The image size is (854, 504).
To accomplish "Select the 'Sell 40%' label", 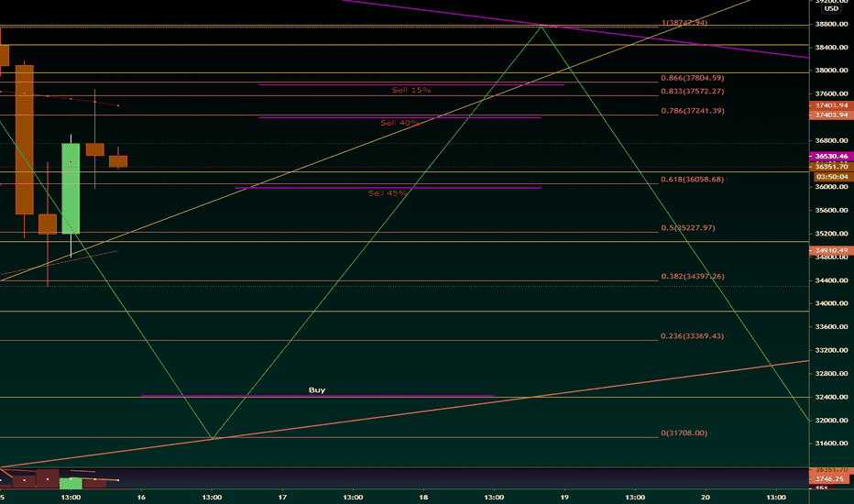I will 400,123.
